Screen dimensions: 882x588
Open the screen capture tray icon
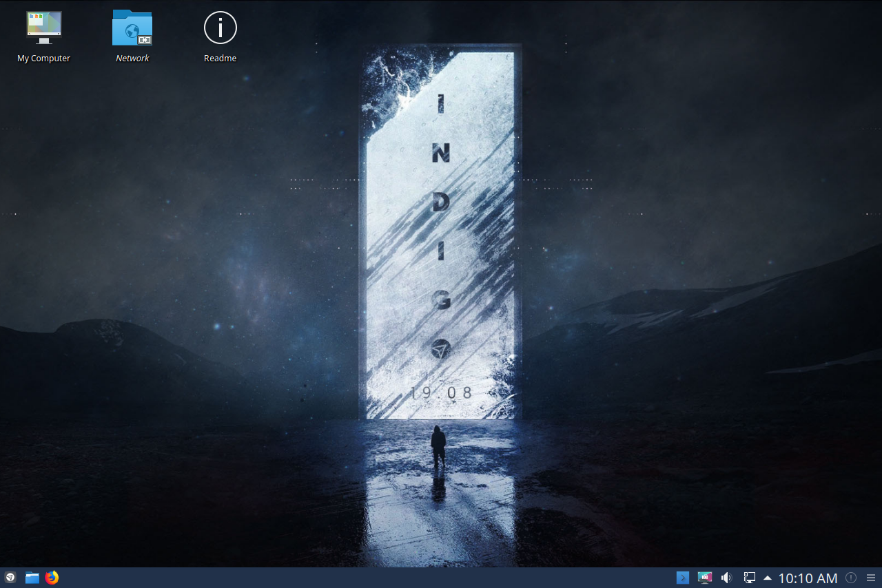[704, 578]
